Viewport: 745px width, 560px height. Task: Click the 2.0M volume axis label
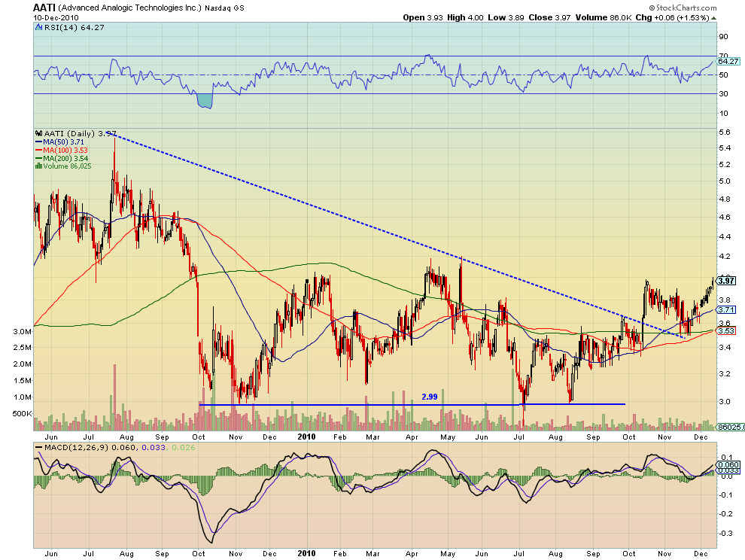(x=23, y=364)
